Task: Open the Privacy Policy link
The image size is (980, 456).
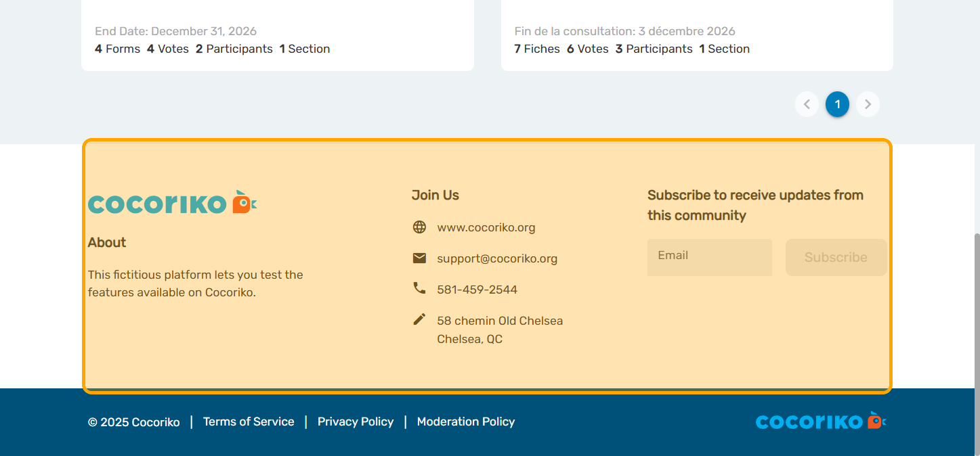Action: point(356,421)
